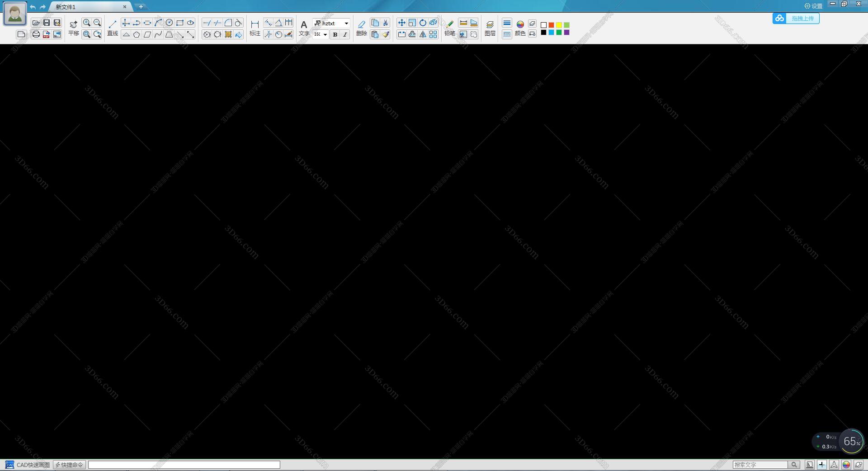Viewport: 868px width, 471px height.
Task: Click the 标注 dimension tool
Action: click(x=255, y=28)
